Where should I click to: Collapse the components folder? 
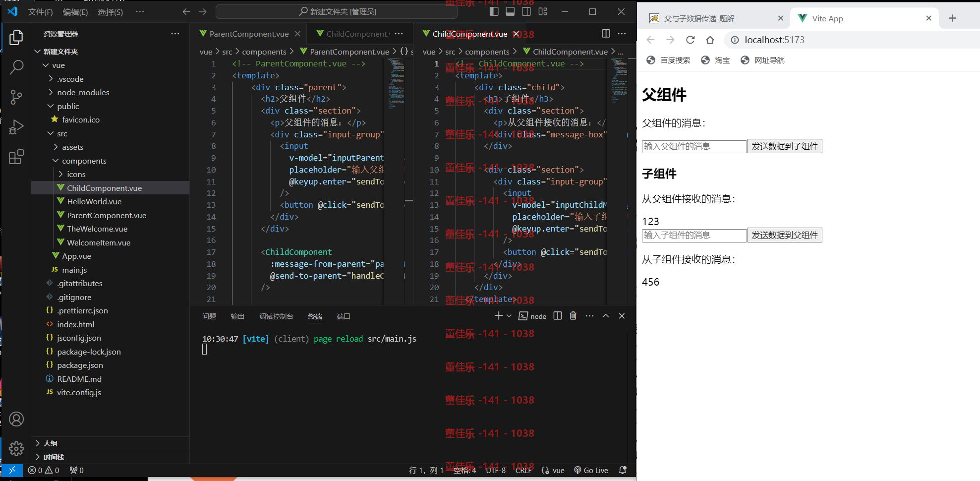point(84,161)
